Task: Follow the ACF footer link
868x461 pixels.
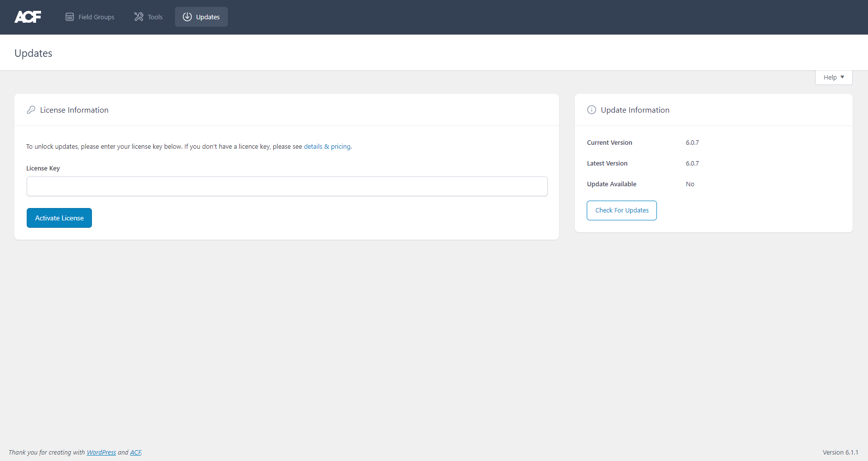Action: pos(135,452)
